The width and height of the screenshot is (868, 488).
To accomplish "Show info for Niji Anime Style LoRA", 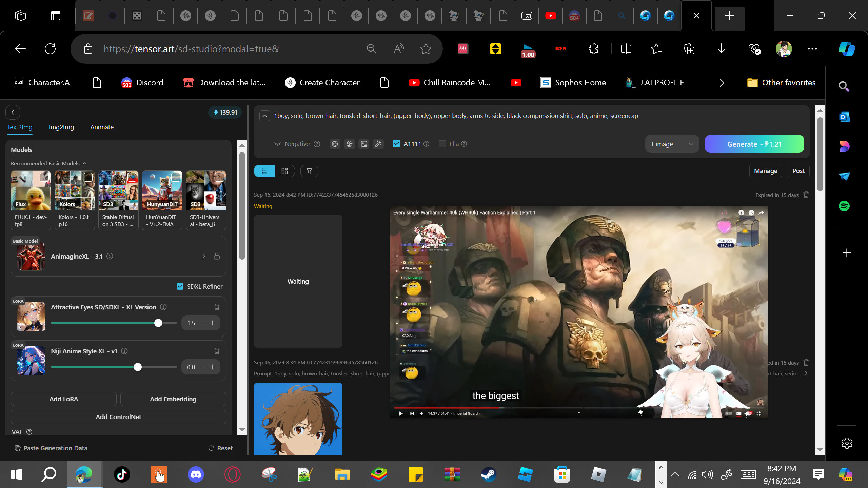I will [124, 351].
